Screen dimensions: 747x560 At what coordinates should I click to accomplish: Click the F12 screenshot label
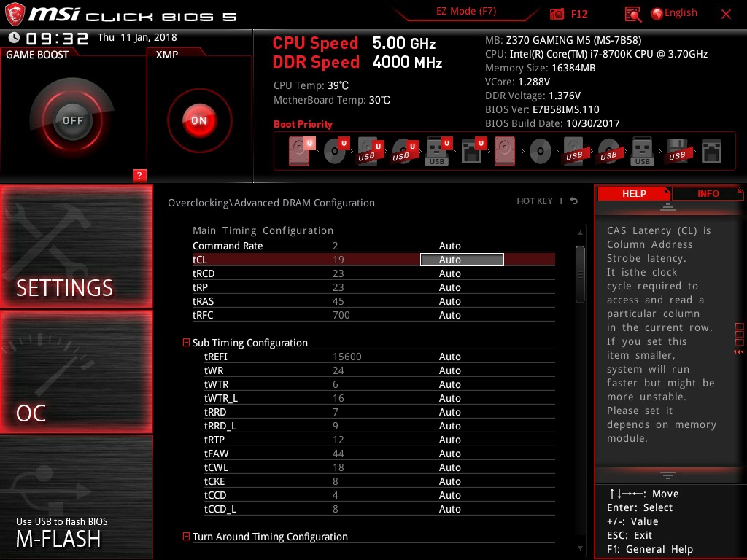coord(578,14)
